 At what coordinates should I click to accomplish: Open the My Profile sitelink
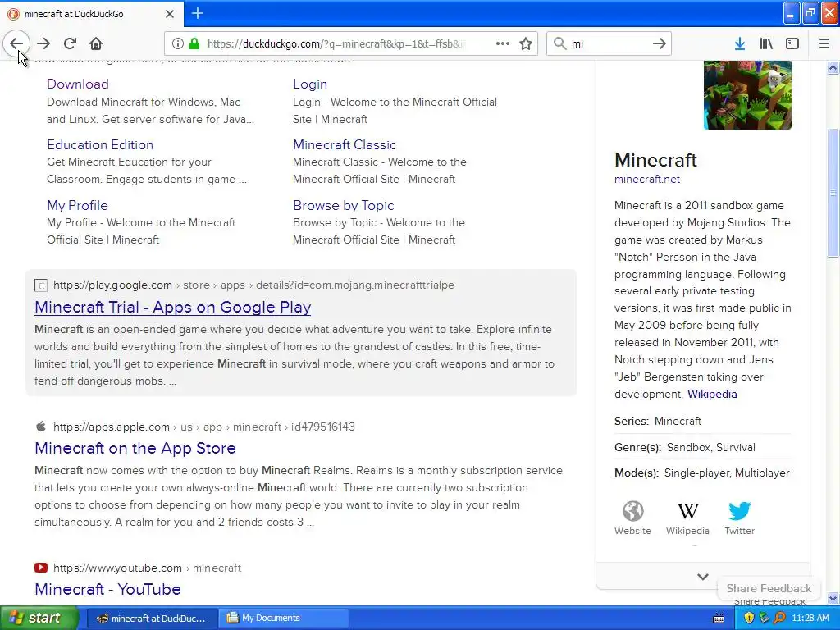click(77, 205)
